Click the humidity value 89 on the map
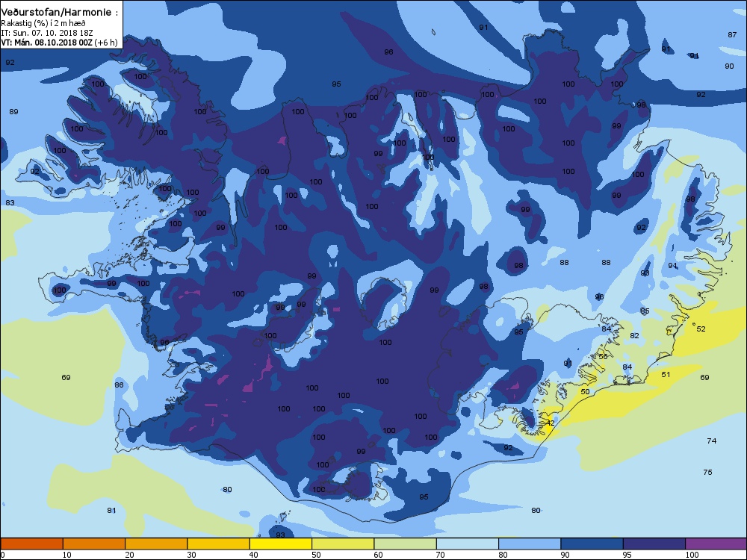The image size is (747, 560). [13, 112]
